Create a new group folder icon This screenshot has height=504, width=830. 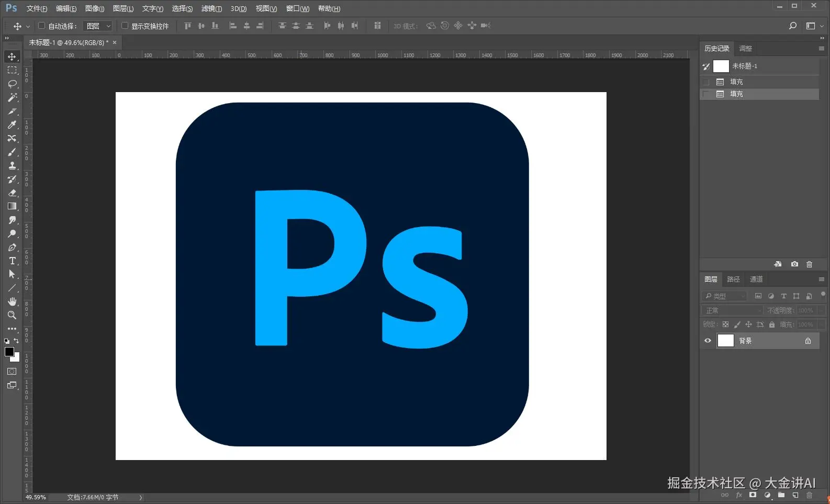(781, 495)
